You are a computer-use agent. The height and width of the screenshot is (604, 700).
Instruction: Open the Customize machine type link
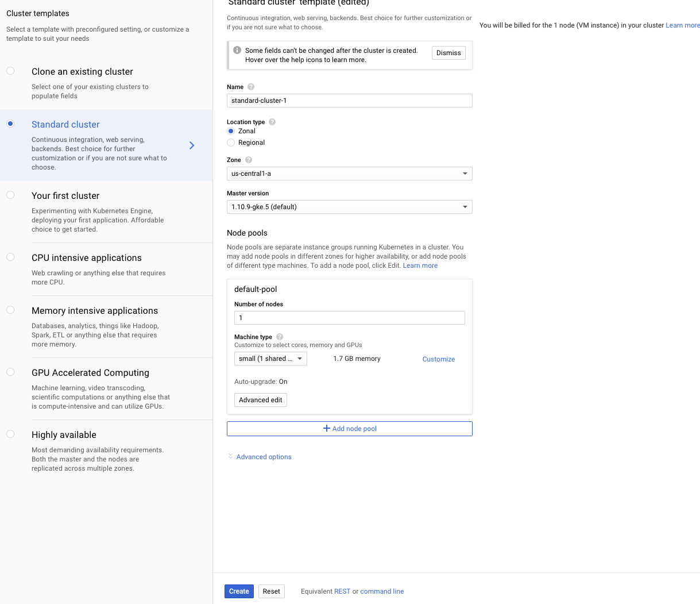439,359
